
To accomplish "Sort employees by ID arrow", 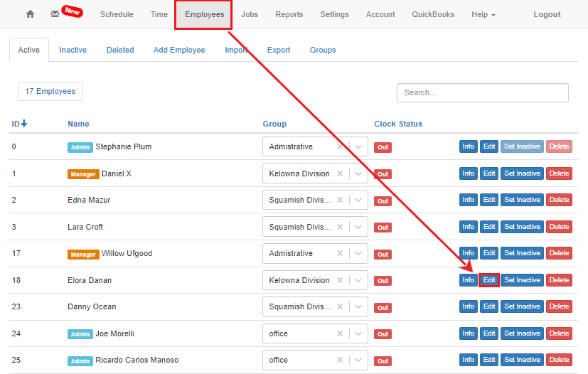I will click(24, 124).
